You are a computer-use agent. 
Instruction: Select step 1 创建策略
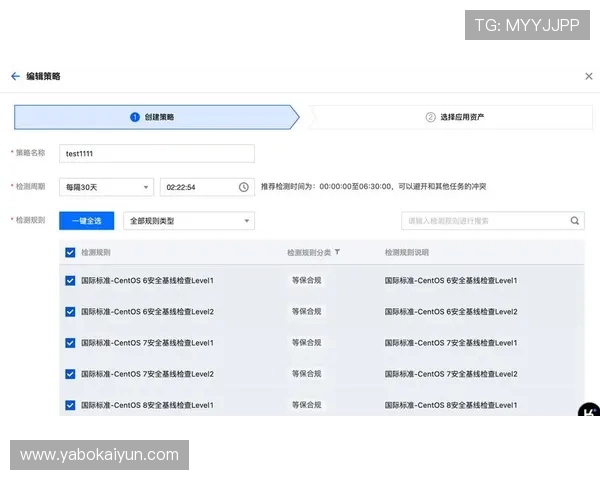click(x=156, y=117)
